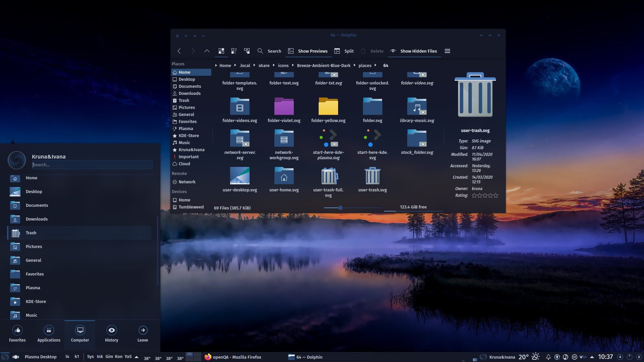The image size is (644, 362).
Task: Open the Applications tab in the launcher
Action: 49,334
